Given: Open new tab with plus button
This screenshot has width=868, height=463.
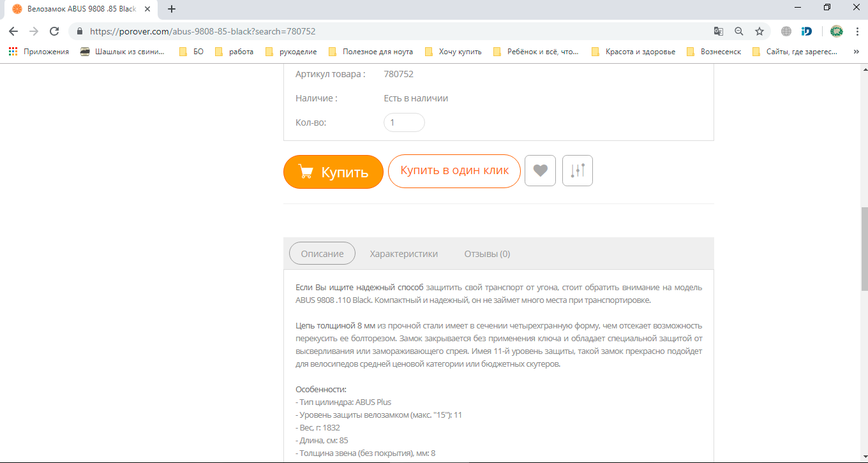Looking at the screenshot, I should (172, 9).
